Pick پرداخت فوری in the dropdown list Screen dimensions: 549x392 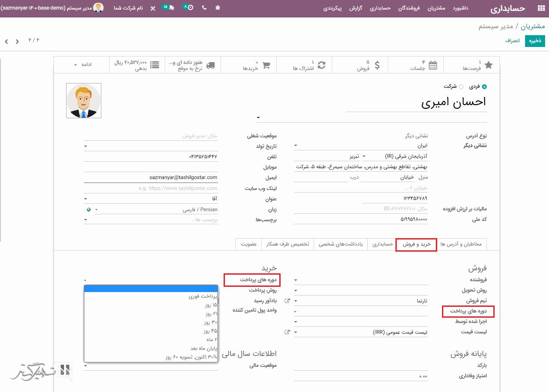tap(203, 296)
